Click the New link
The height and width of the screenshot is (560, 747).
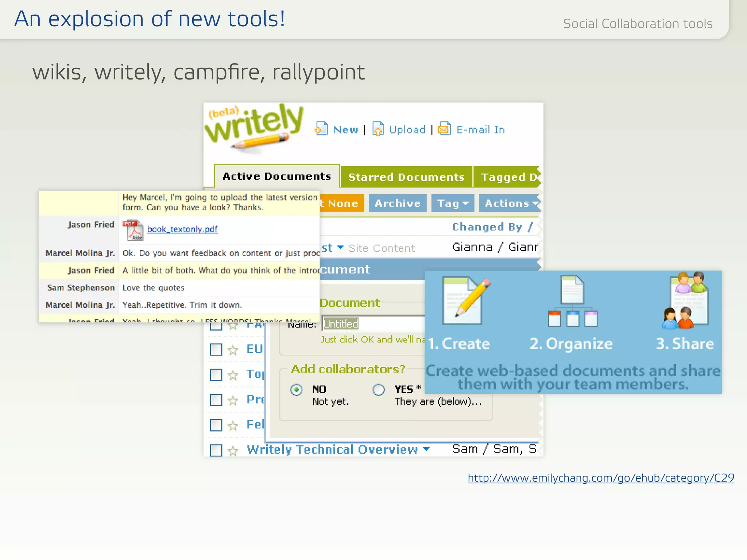pos(345,129)
